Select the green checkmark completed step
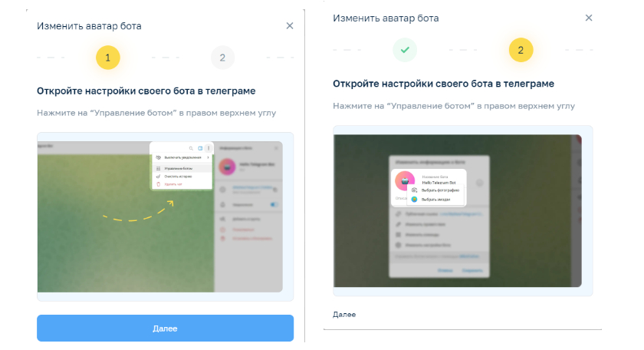The image size is (644, 350). (x=405, y=50)
